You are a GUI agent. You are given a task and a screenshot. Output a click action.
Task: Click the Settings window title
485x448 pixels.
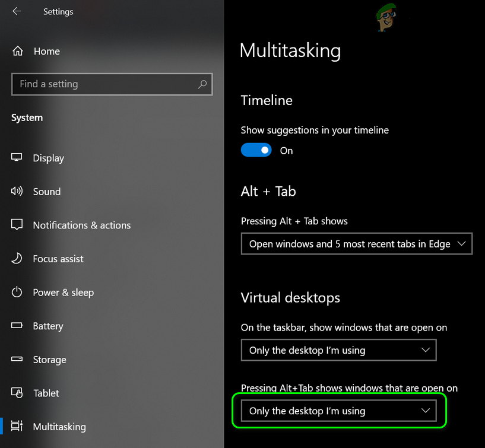click(x=58, y=12)
